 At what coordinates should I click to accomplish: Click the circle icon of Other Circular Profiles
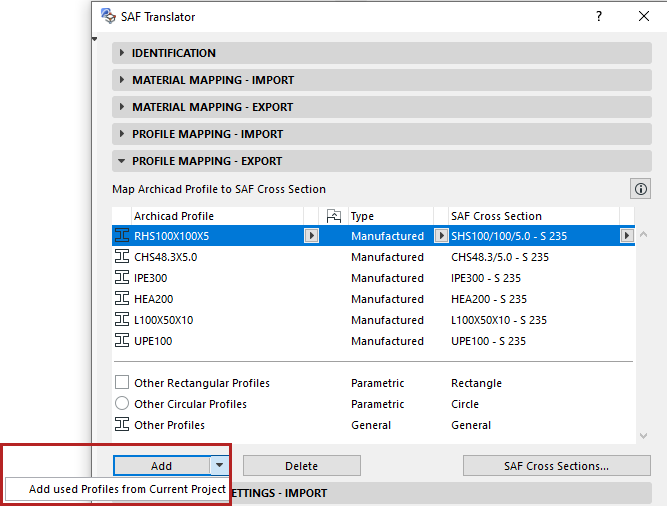(x=122, y=403)
